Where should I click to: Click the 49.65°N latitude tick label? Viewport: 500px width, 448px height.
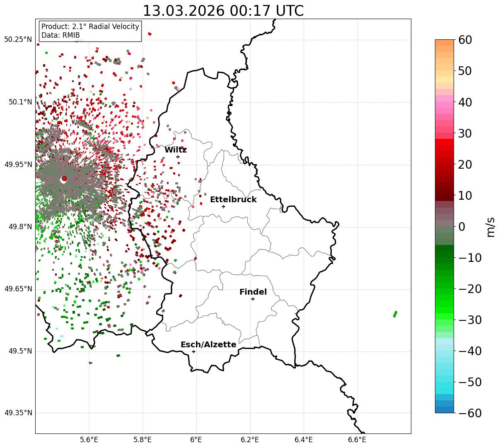pyautogui.click(x=18, y=289)
